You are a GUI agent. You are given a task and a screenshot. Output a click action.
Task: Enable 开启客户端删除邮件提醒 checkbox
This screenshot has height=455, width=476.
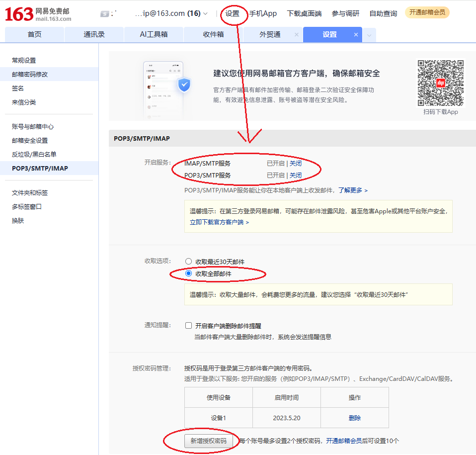click(x=188, y=326)
